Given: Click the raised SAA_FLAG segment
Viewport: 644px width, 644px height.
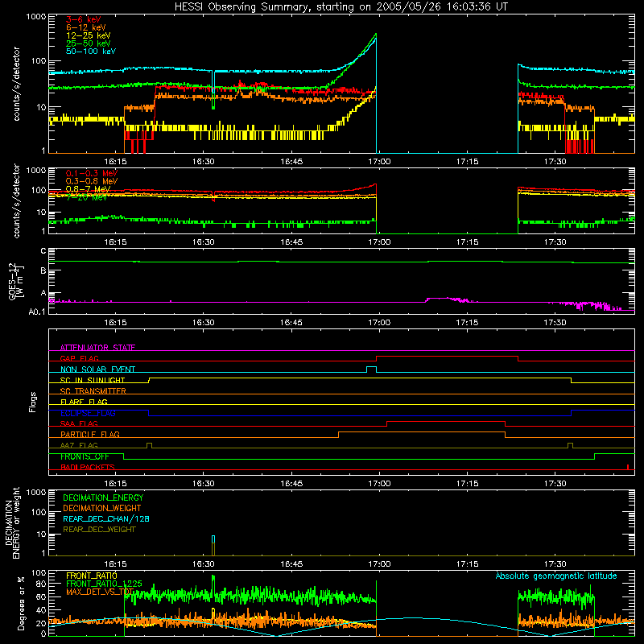Looking at the screenshot, I should [446, 422].
